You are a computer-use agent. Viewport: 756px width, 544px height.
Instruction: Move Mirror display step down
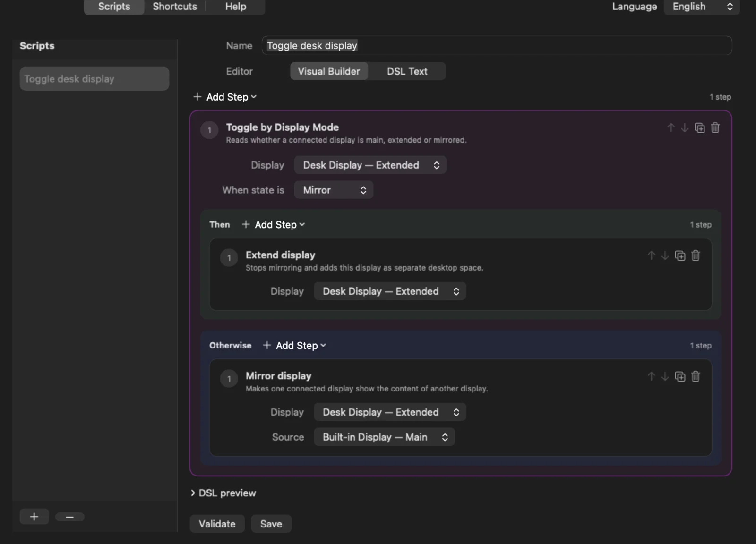point(665,376)
